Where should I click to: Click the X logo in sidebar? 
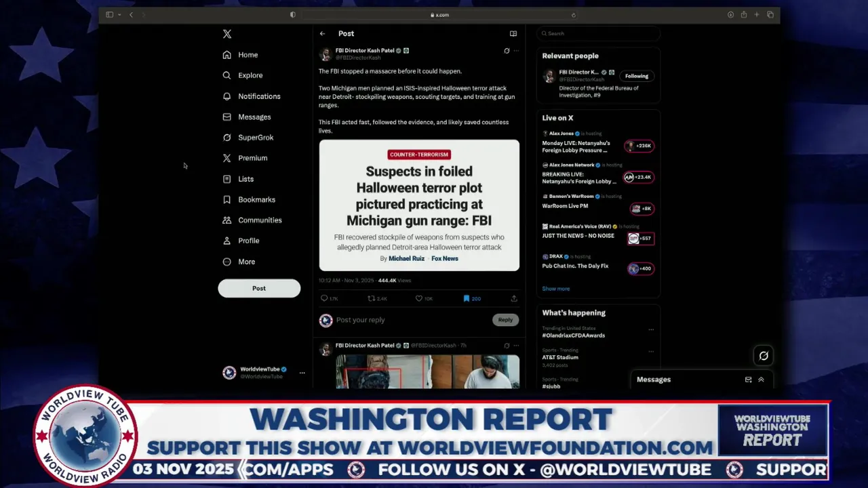click(227, 34)
